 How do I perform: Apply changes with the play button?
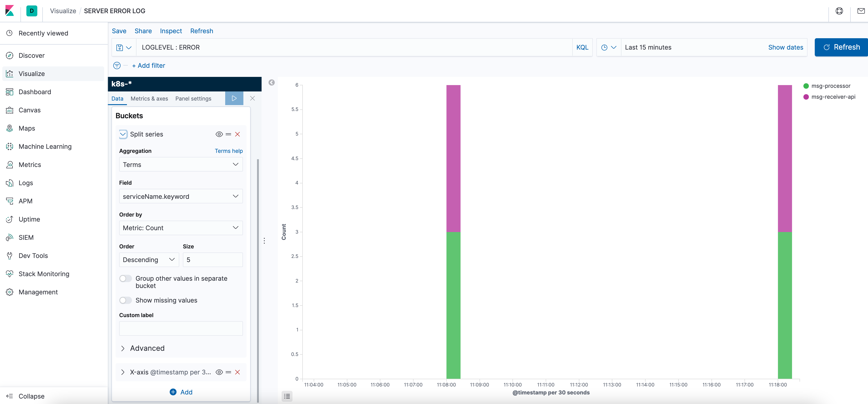234,98
